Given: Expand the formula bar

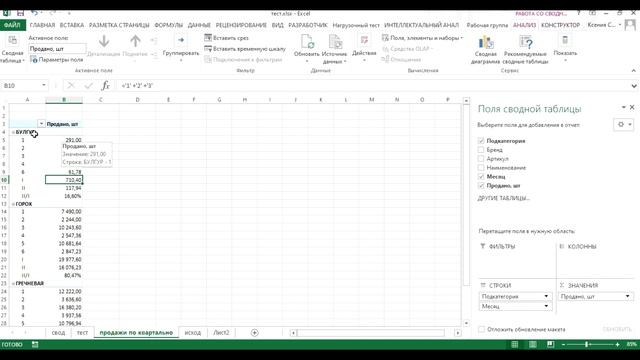Looking at the screenshot, I should click(634, 86).
